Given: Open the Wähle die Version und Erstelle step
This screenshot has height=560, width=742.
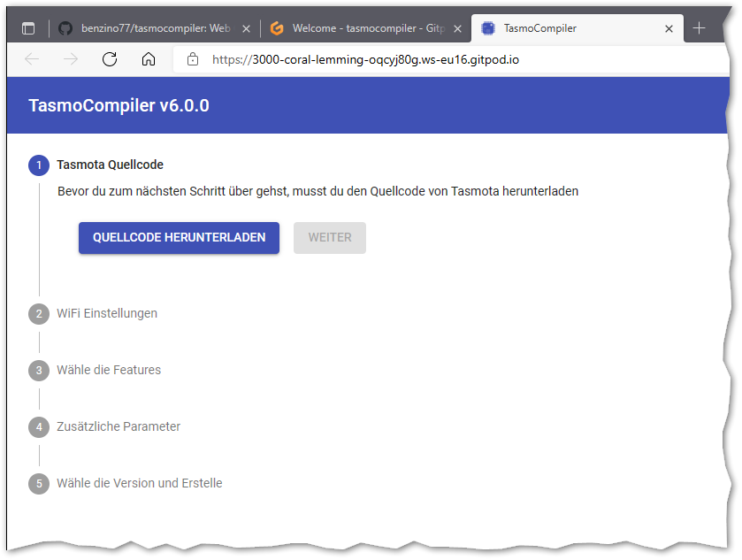Looking at the screenshot, I should pyautogui.click(x=139, y=483).
